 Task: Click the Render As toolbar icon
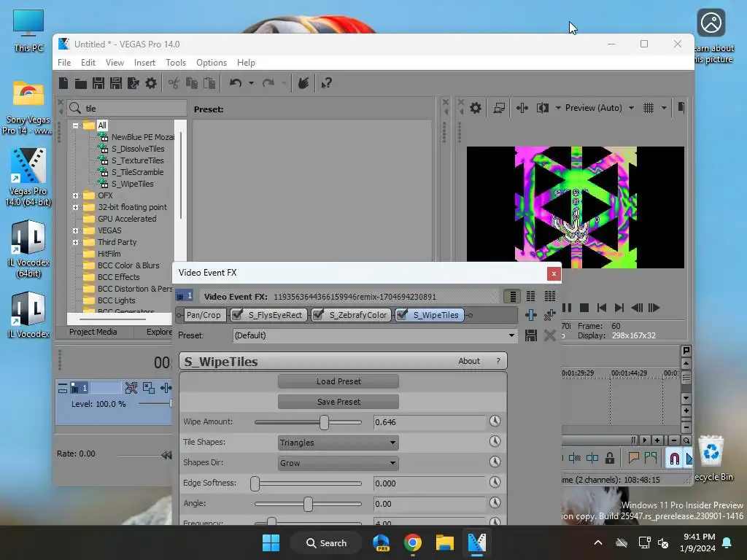click(x=133, y=83)
